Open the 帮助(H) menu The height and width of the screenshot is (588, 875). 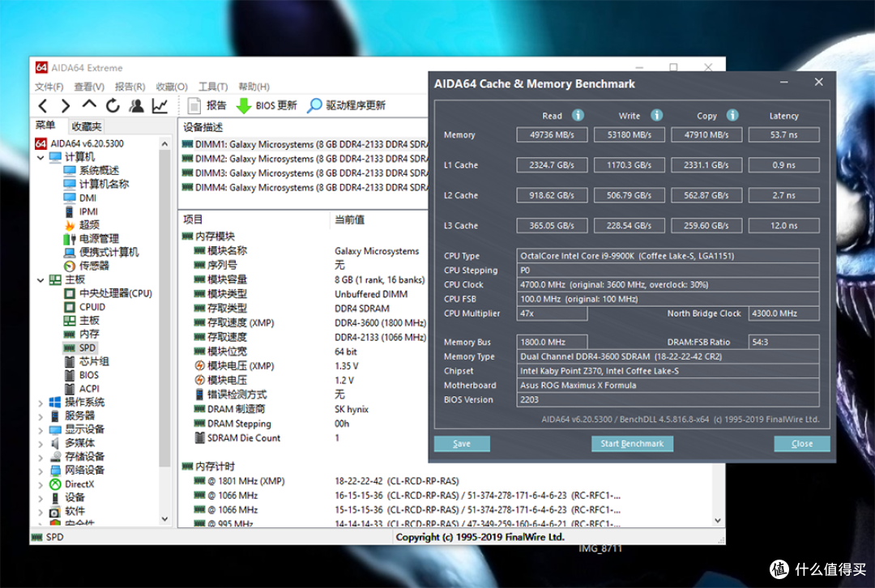pyautogui.click(x=254, y=87)
